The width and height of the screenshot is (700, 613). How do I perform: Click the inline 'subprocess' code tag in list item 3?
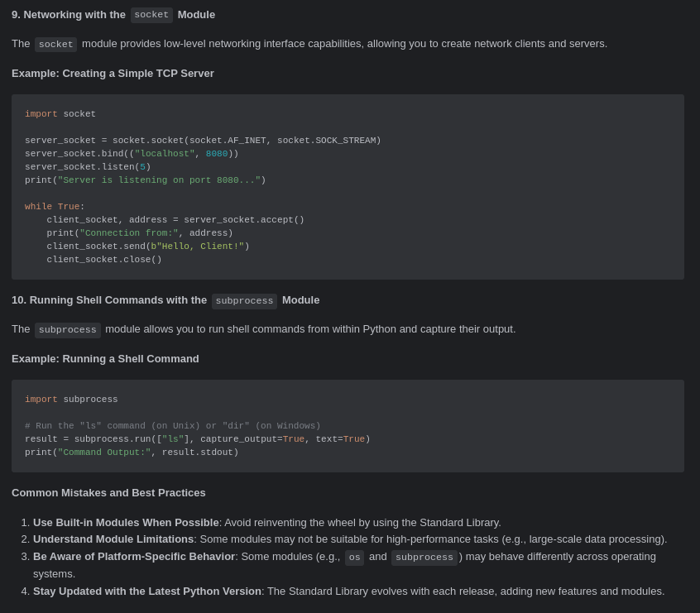tap(424, 558)
